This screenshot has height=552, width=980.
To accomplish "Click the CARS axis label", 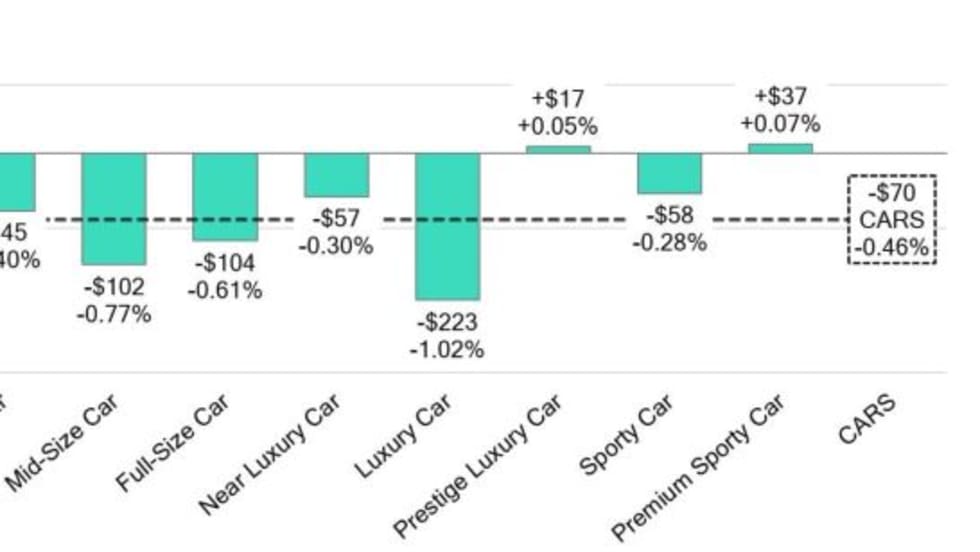I will [x=867, y=419].
